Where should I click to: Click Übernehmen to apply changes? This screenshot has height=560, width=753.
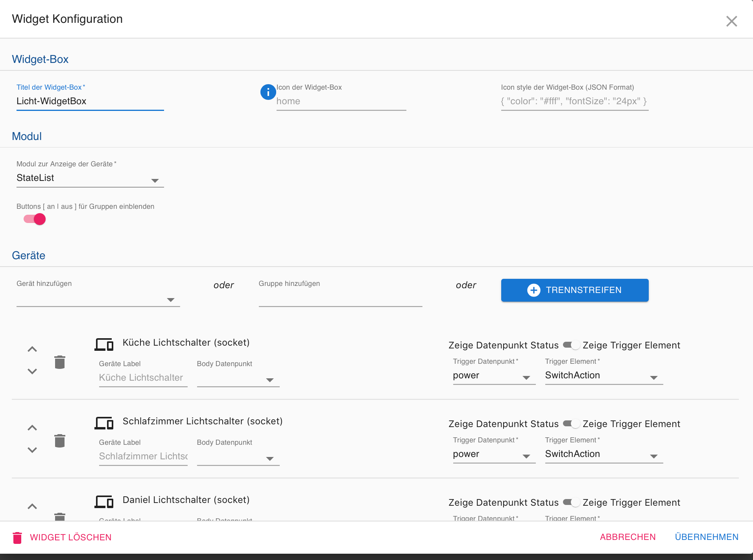(x=707, y=537)
